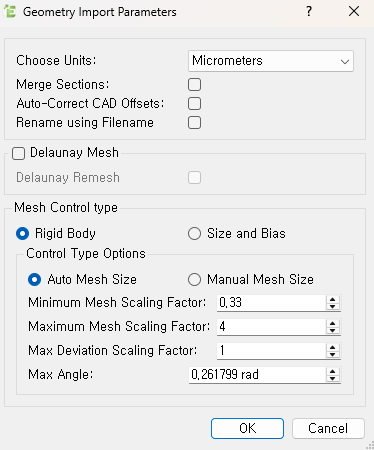
Task: Enable the Delaunay Mesh group checkbox
Action: pyautogui.click(x=18, y=154)
